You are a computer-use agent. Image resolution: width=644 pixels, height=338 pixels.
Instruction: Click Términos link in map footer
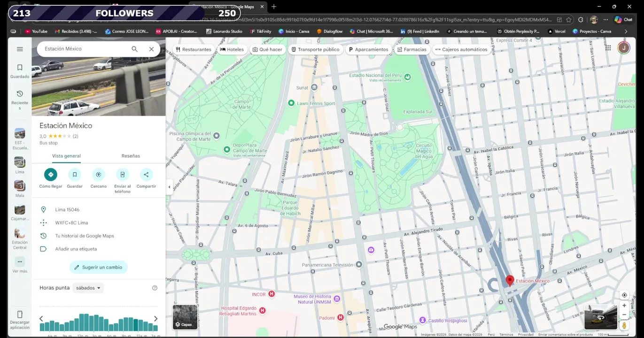click(506, 335)
